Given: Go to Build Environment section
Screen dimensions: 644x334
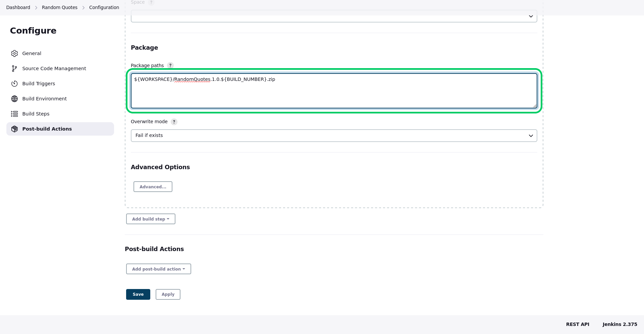Looking at the screenshot, I should click(x=60, y=99).
